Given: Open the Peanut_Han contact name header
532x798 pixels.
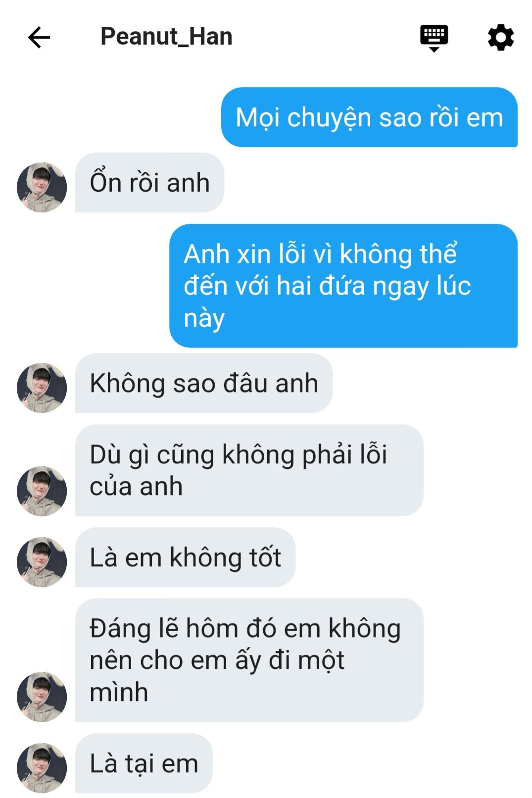Looking at the screenshot, I should [x=166, y=37].
